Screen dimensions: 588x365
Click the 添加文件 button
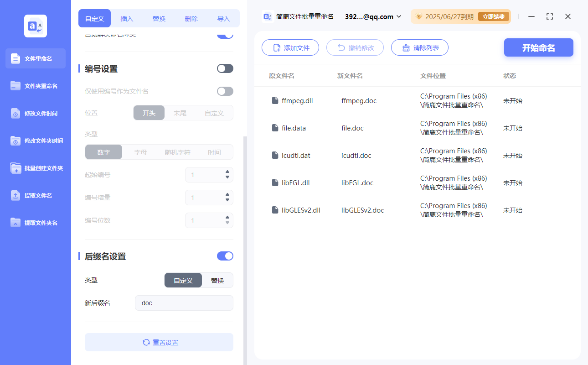(290, 47)
